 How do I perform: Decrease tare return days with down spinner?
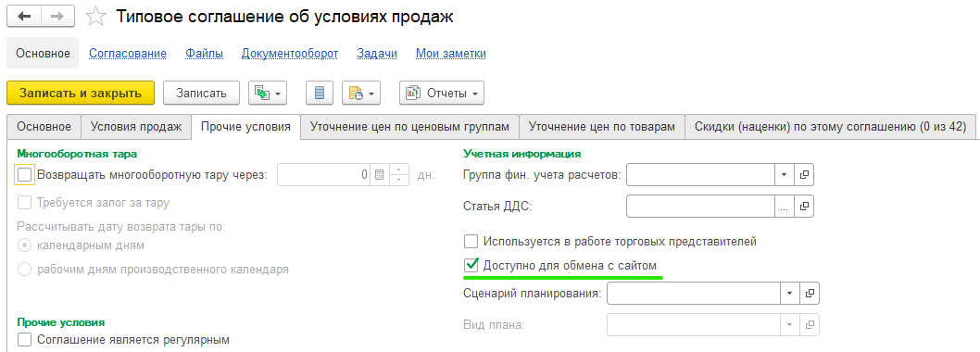(x=398, y=180)
